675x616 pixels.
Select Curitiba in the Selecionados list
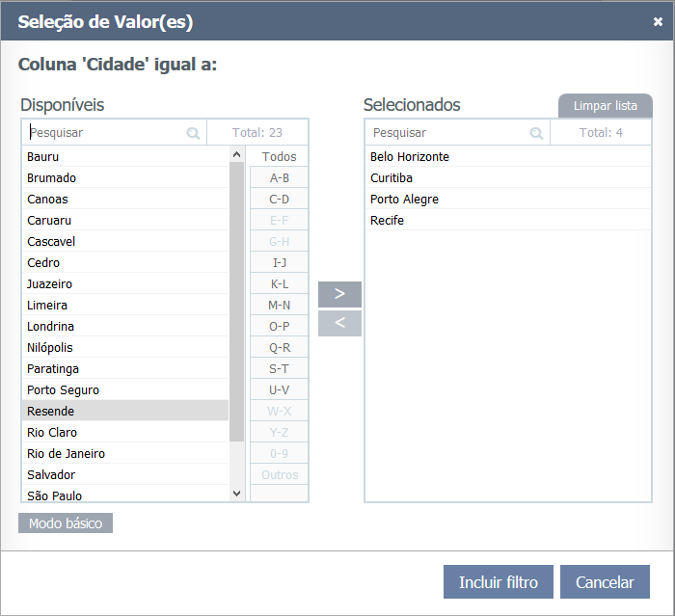[x=391, y=177]
